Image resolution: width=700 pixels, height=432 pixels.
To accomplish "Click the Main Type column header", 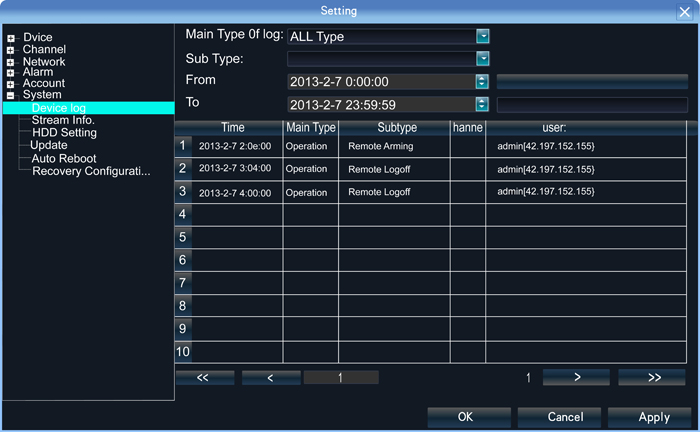I will click(311, 128).
